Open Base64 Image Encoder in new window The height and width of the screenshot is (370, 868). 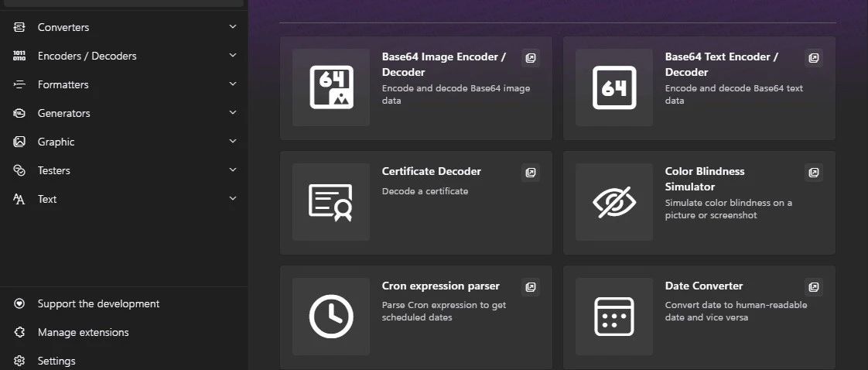coord(531,58)
